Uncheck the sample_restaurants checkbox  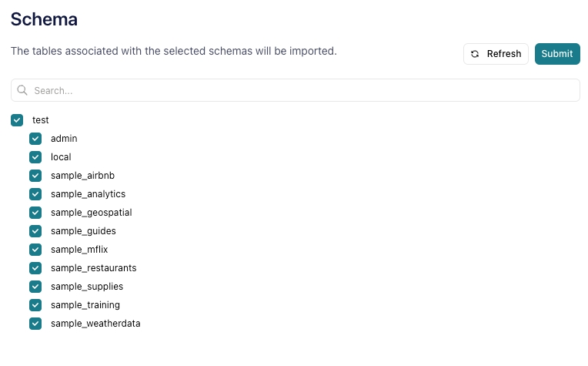(35, 268)
